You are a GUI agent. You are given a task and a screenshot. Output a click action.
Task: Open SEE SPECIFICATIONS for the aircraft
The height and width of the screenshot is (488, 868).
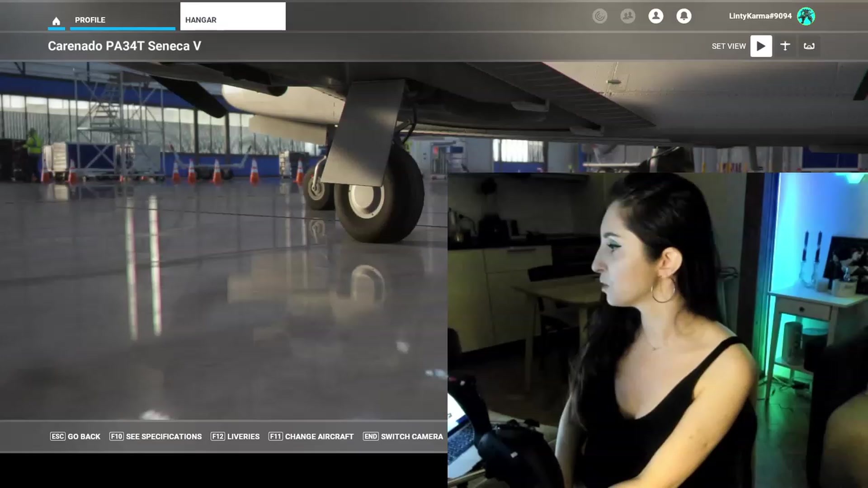coord(156,436)
